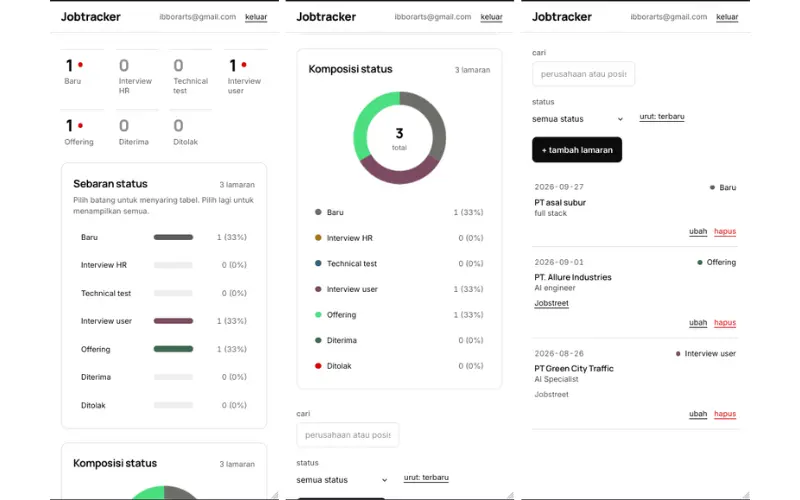Select the Diterima count card
Viewport: 800px width, 500px height.
point(137,129)
